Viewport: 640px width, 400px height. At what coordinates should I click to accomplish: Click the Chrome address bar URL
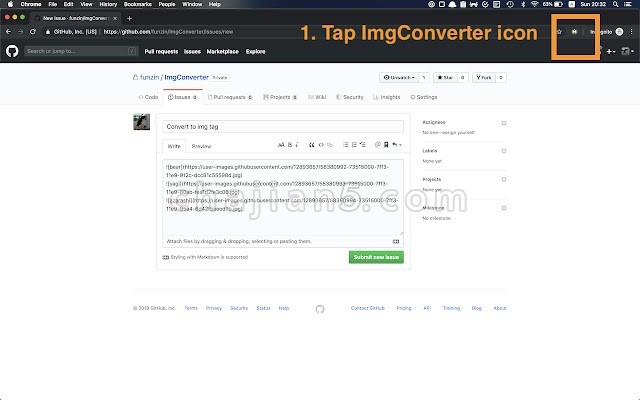pyautogui.click(x=168, y=31)
